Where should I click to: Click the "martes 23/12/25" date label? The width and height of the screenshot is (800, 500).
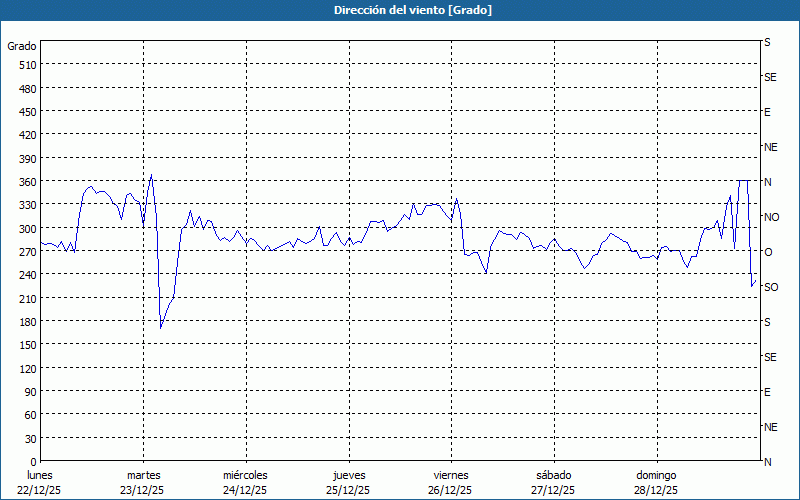pos(143,482)
